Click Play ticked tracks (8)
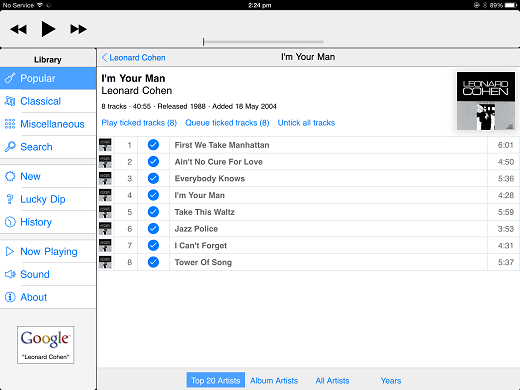520x390 pixels. pyautogui.click(x=139, y=123)
